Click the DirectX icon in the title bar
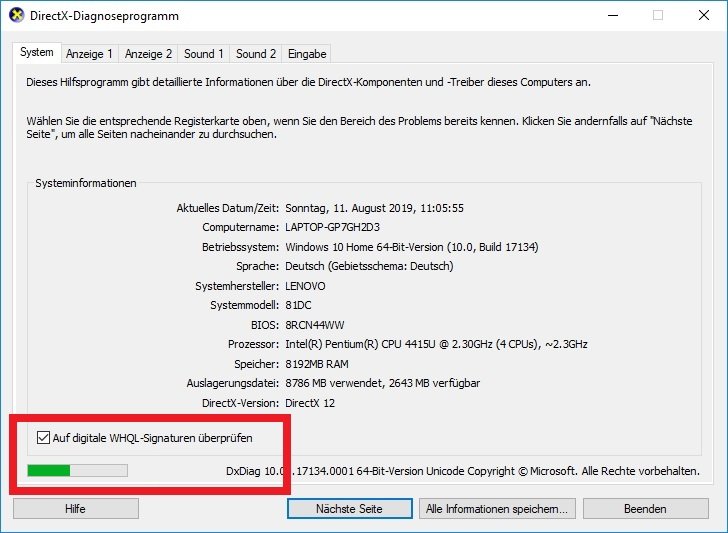 17,15
